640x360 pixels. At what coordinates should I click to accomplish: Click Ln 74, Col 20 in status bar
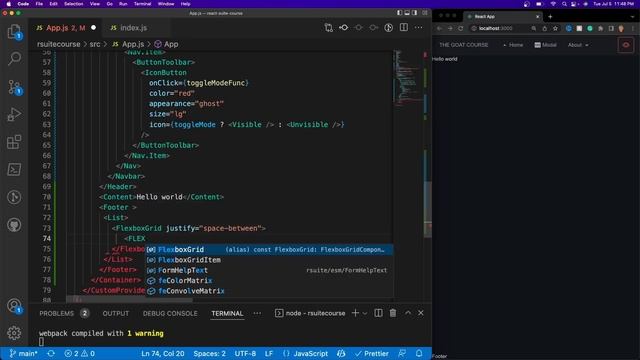tap(162, 353)
